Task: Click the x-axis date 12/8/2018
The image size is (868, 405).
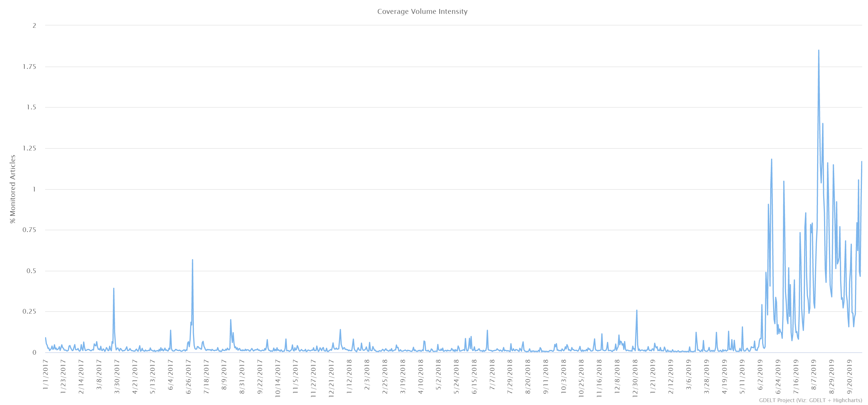Action: [617, 376]
